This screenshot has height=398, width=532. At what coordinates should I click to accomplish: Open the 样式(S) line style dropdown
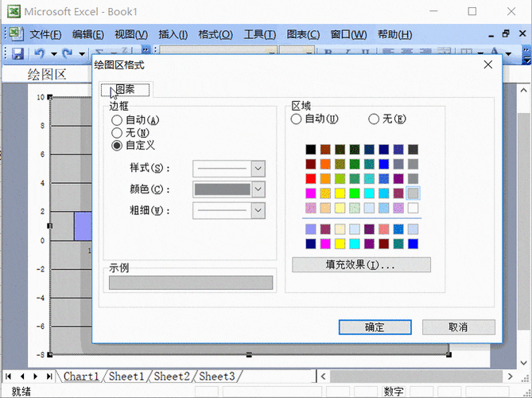(x=258, y=169)
